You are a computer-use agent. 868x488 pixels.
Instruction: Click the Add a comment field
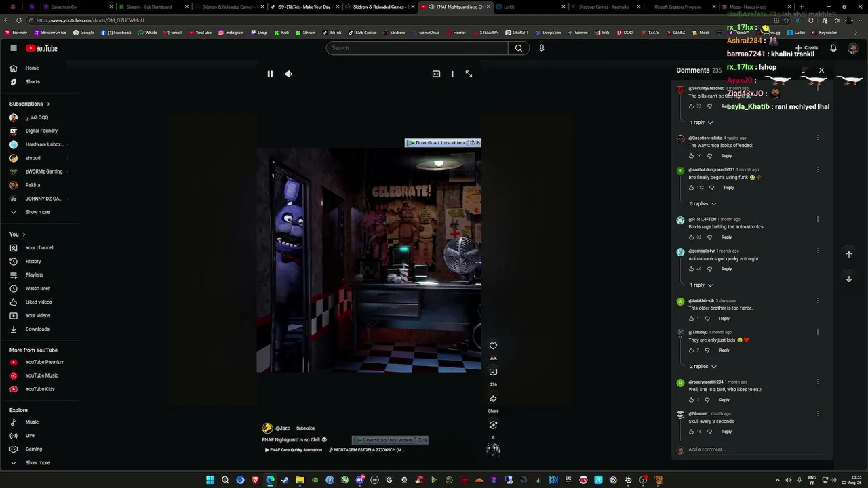click(755, 449)
